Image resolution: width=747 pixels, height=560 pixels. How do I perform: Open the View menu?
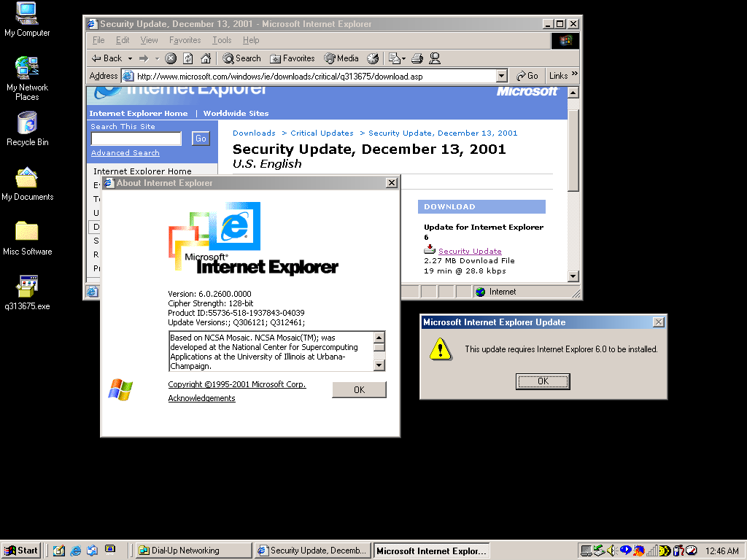point(149,40)
